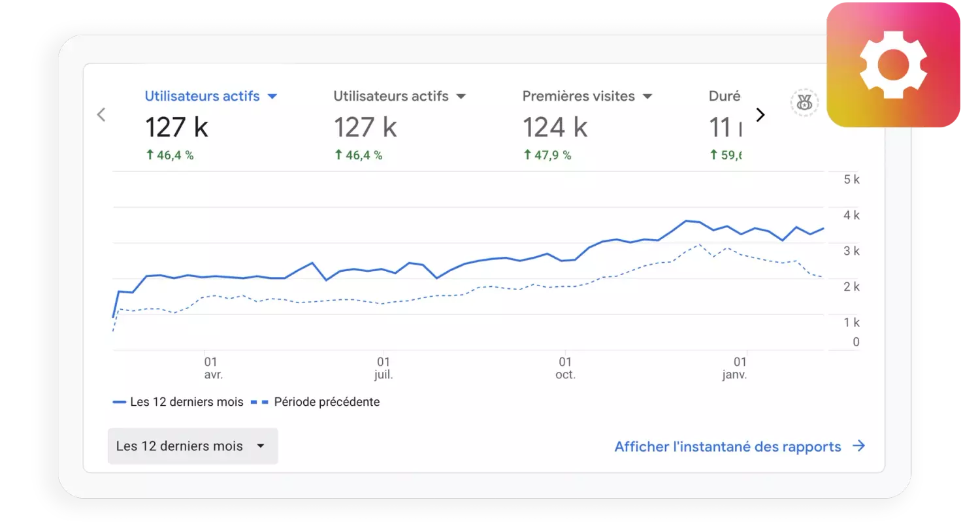Viewport: 980px width, 528px height.
Task: Click the 4 k y-axis label
Action: pyautogui.click(x=852, y=215)
